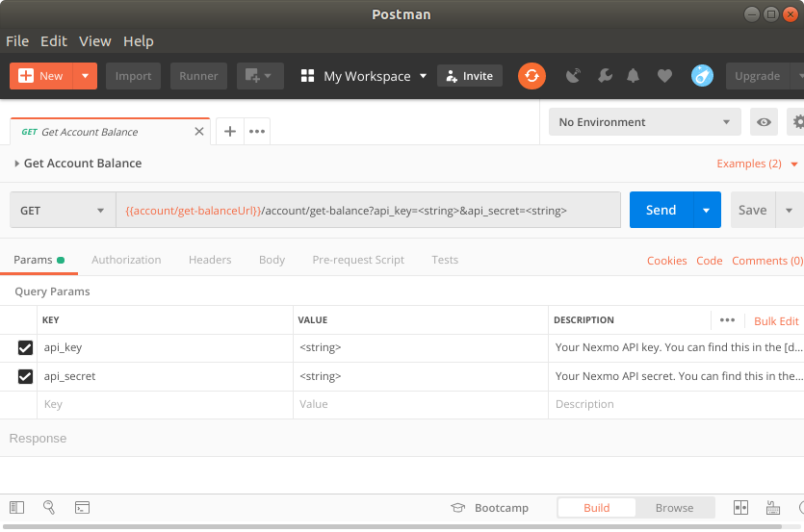Open the No Environment dropdown
The height and width of the screenshot is (532, 804).
[x=644, y=122]
